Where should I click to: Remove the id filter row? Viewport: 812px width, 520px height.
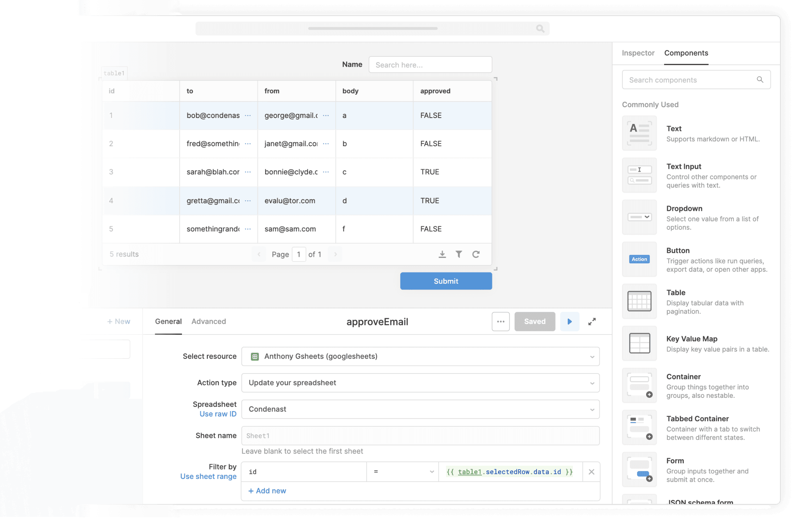(591, 472)
